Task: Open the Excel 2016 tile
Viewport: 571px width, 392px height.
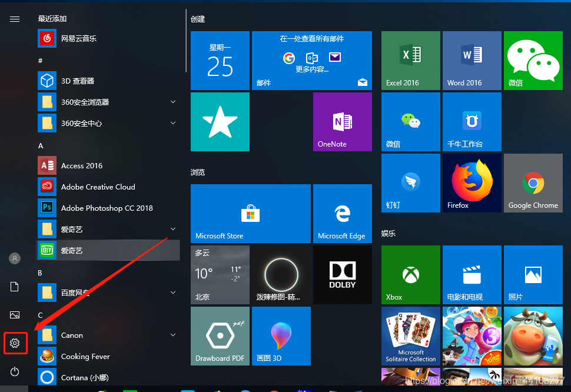Action: 411,61
